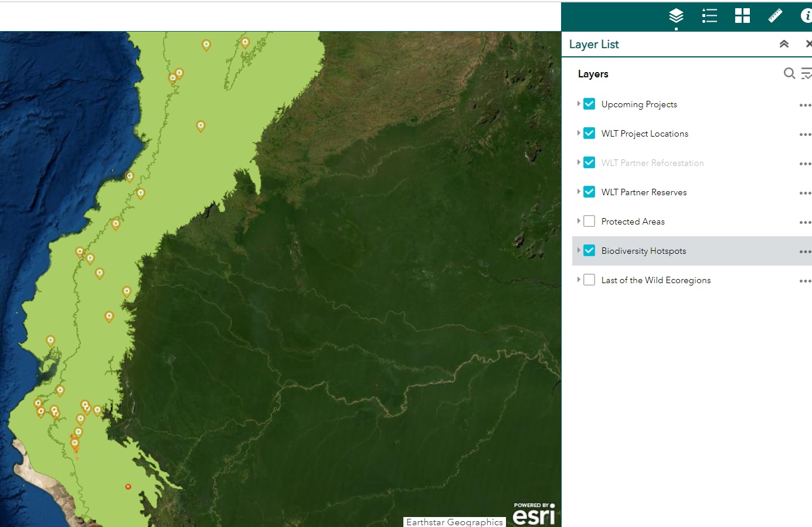Search layers with the magnifier icon
The width and height of the screenshot is (812, 527).
[x=789, y=73]
